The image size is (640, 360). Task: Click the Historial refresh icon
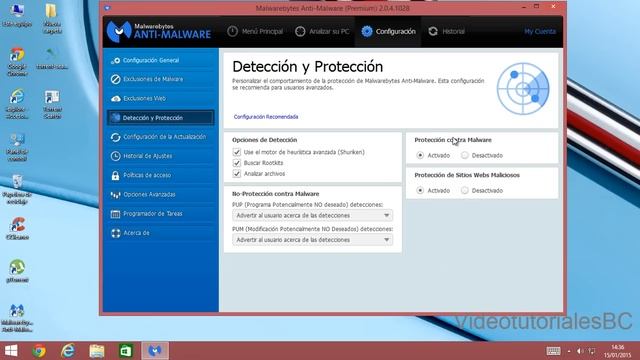click(x=433, y=31)
